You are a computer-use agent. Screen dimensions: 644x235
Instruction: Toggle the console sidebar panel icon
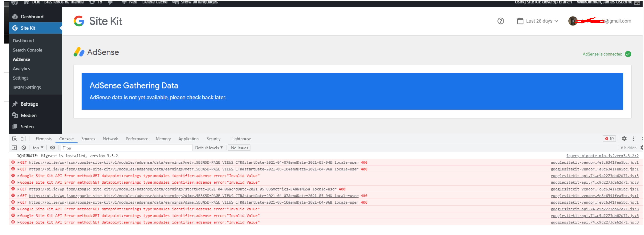[14, 148]
